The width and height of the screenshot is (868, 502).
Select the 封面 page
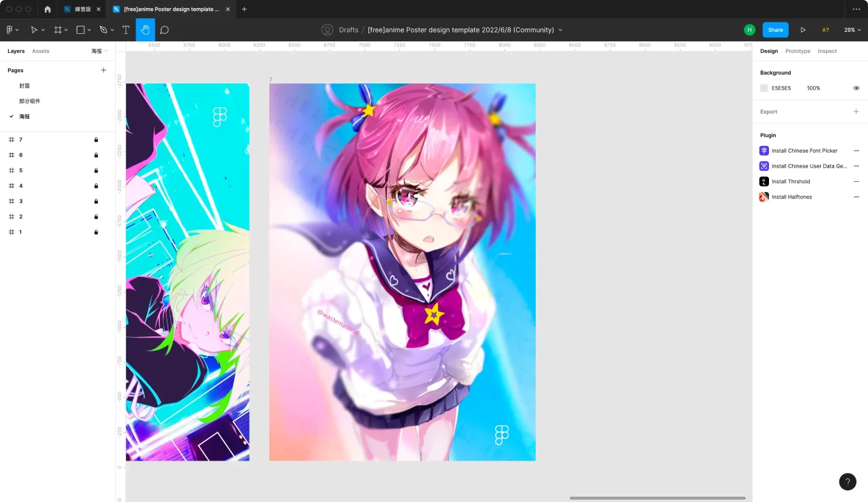[x=24, y=85]
